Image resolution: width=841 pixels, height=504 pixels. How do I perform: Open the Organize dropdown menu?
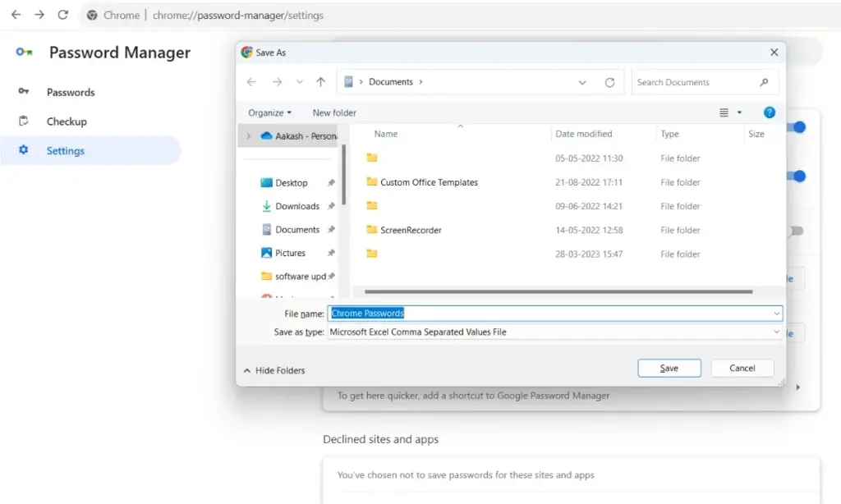coord(269,112)
